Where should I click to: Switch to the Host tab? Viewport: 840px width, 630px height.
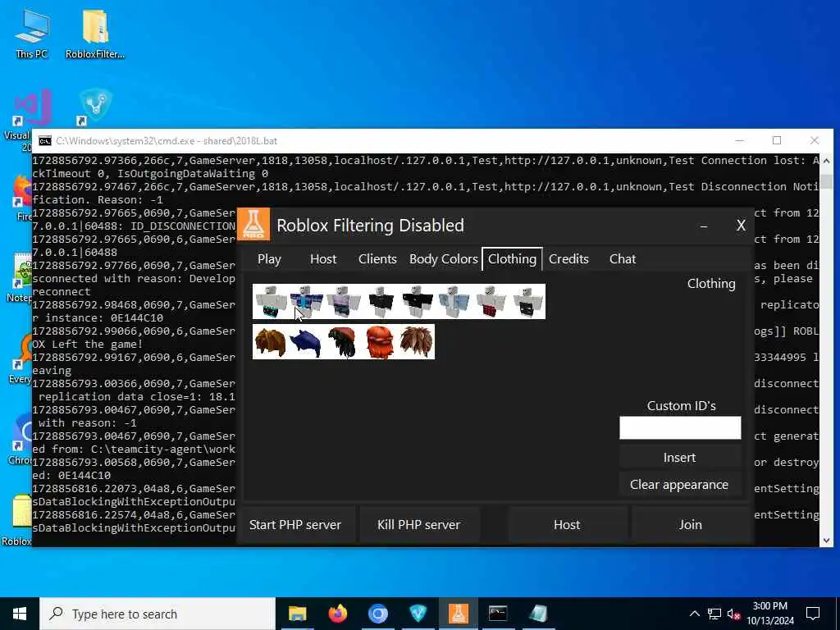323,258
